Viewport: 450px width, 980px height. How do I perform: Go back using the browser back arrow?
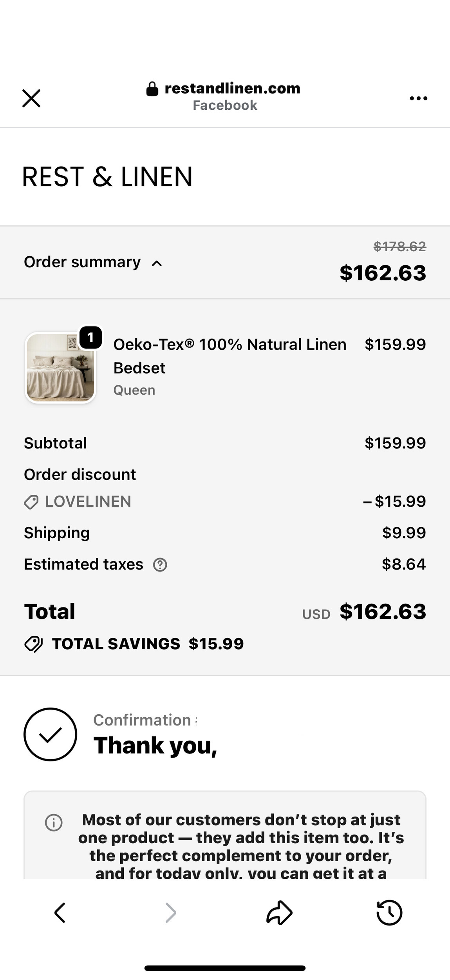(x=60, y=913)
